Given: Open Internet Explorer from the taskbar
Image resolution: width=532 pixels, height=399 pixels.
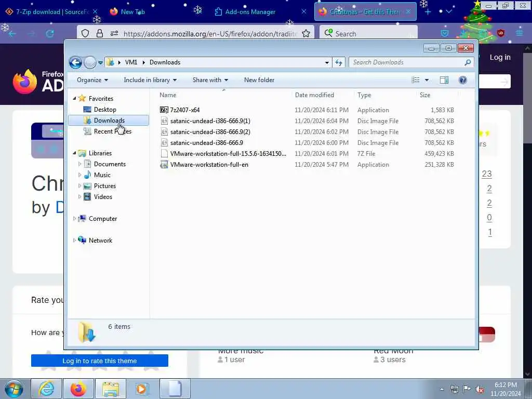Looking at the screenshot, I should [46, 389].
